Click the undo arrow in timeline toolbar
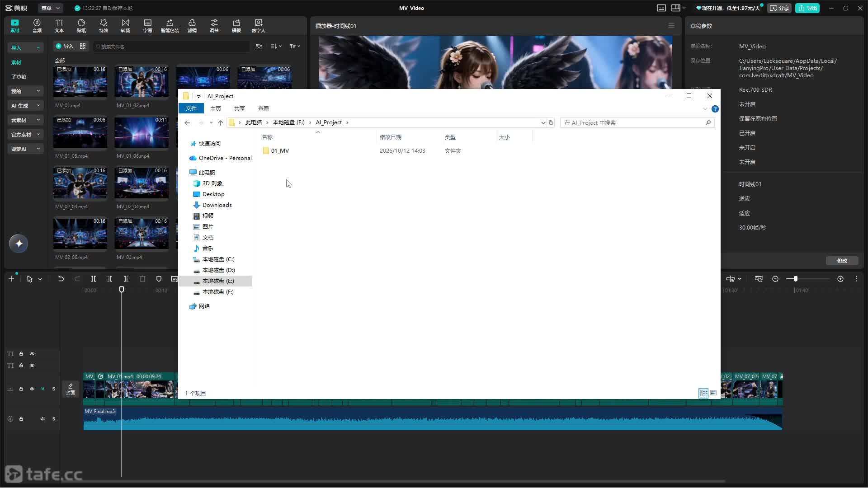 point(61,279)
